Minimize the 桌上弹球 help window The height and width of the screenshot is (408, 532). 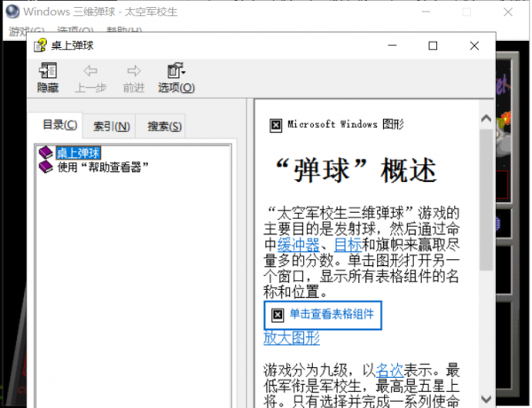pos(392,45)
